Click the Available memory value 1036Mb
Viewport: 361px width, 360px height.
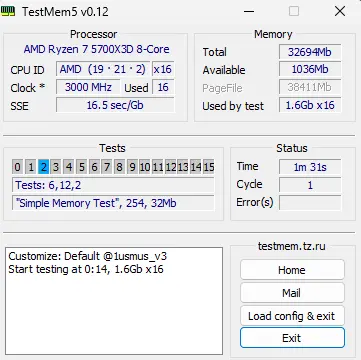pyautogui.click(x=310, y=69)
